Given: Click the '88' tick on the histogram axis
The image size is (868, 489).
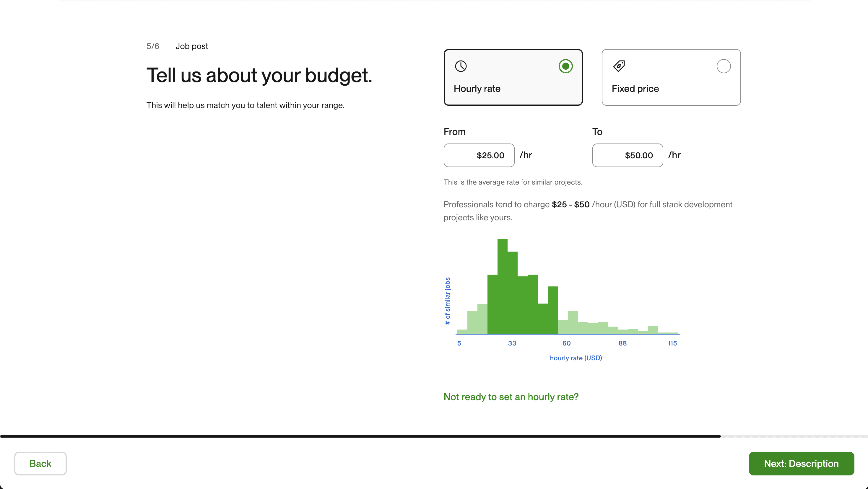Looking at the screenshot, I should coord(622,343).
